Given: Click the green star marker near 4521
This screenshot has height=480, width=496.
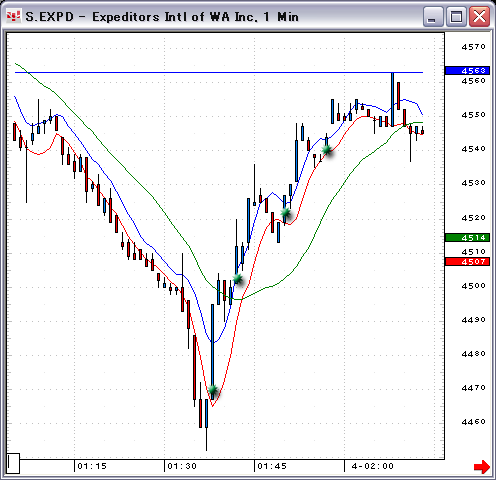Looking at the screenshot, I should 285,212.
